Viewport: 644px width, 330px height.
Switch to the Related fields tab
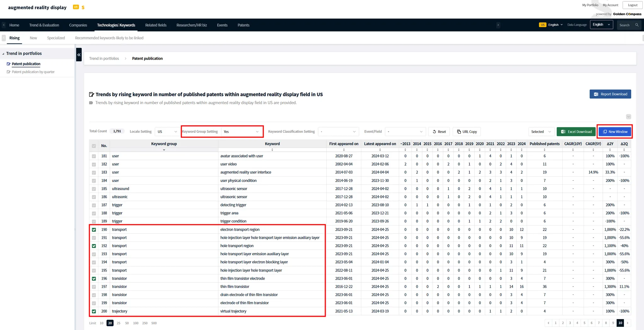coord(156,25)
